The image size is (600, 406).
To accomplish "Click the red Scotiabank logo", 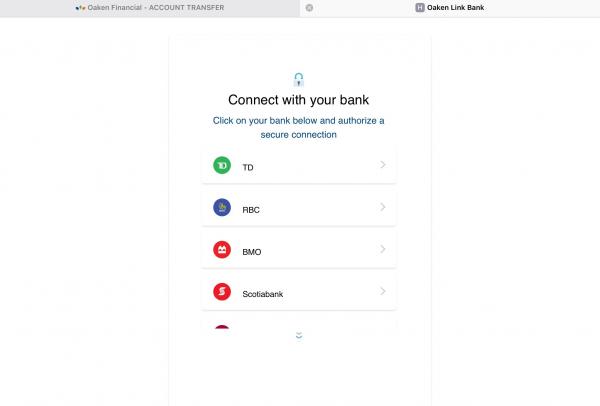I will pos(222,292).
